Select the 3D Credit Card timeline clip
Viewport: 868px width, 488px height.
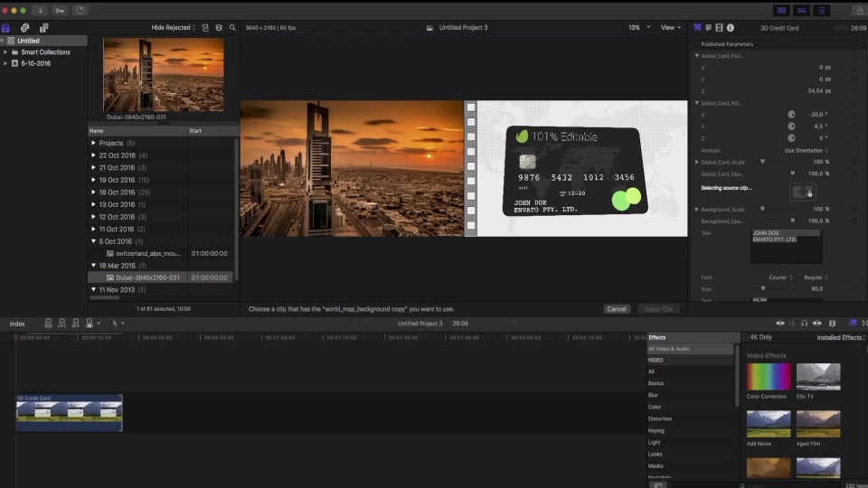(x=70, y=413)
